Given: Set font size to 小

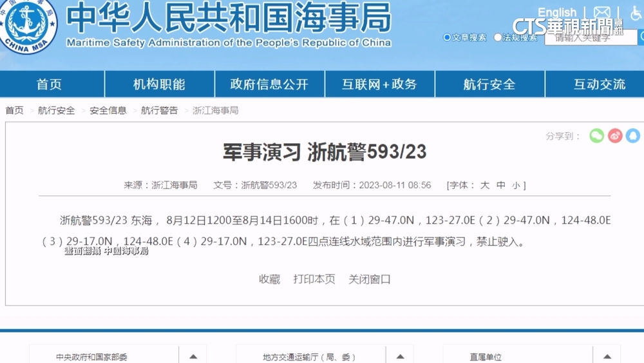Looking at the screenshot, I should [x=516, y=186].
